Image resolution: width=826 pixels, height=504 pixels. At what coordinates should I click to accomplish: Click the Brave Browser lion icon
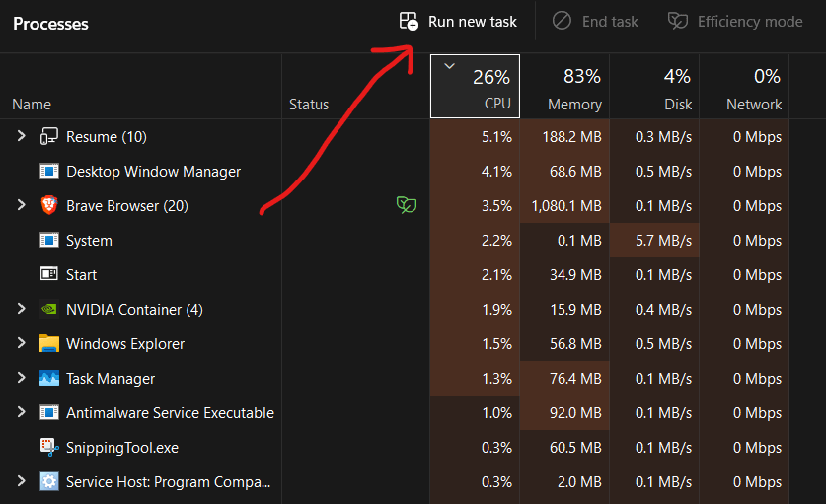coord(49,205)
